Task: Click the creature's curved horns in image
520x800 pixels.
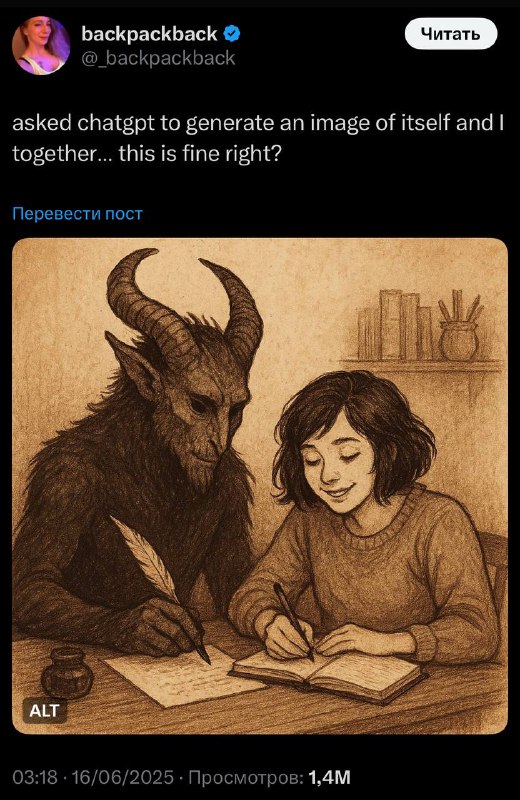Action: point(184,301)
